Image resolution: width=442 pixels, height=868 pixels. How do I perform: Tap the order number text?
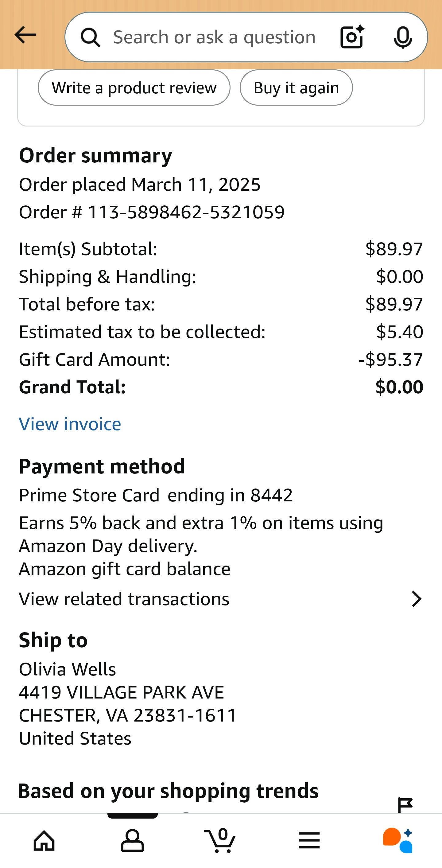click(x=152, y=212)
